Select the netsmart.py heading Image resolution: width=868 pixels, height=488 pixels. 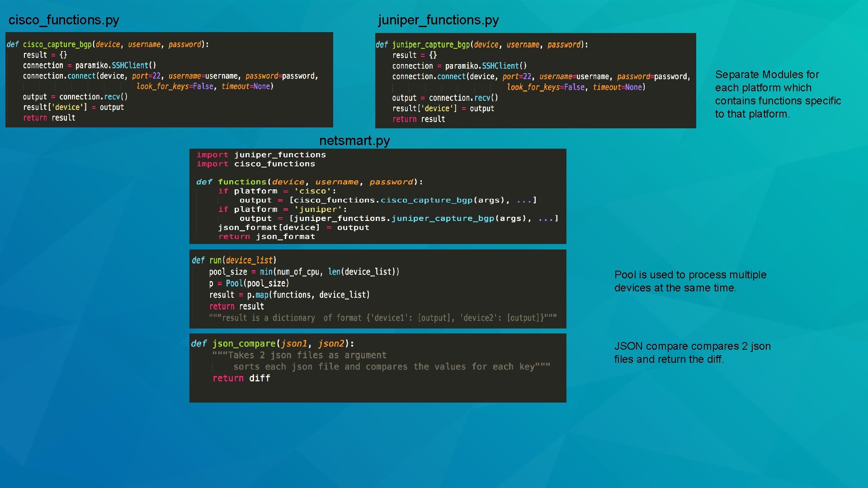[354, 141]
